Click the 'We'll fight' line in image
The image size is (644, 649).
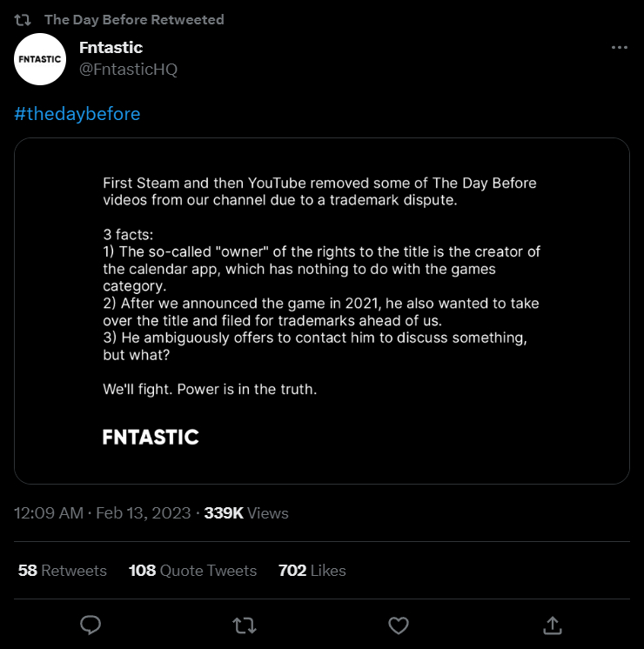209,389
